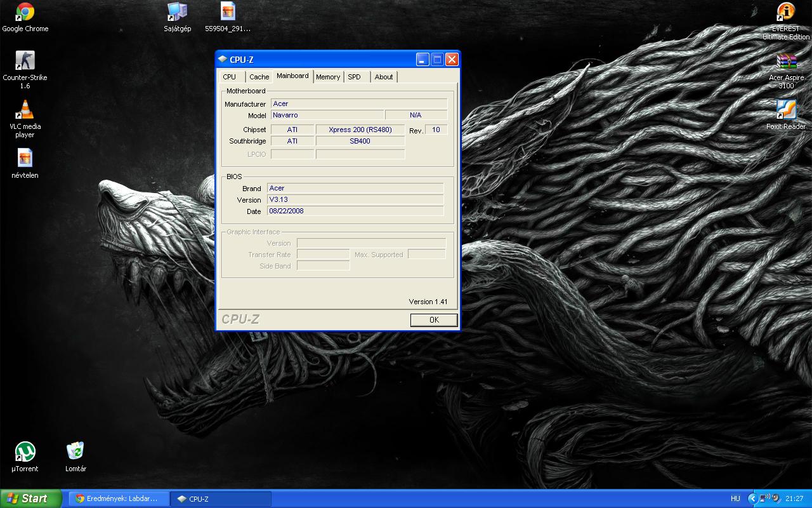
Task: Open the Foxit Reader shortcut
Action: point(786,114)
